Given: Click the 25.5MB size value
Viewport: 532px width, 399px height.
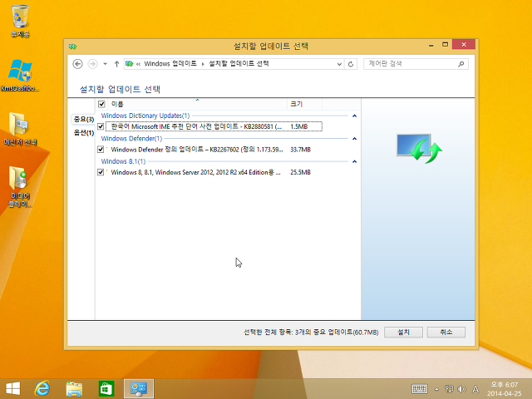Looking at the screenshot, I should (300, 172).
